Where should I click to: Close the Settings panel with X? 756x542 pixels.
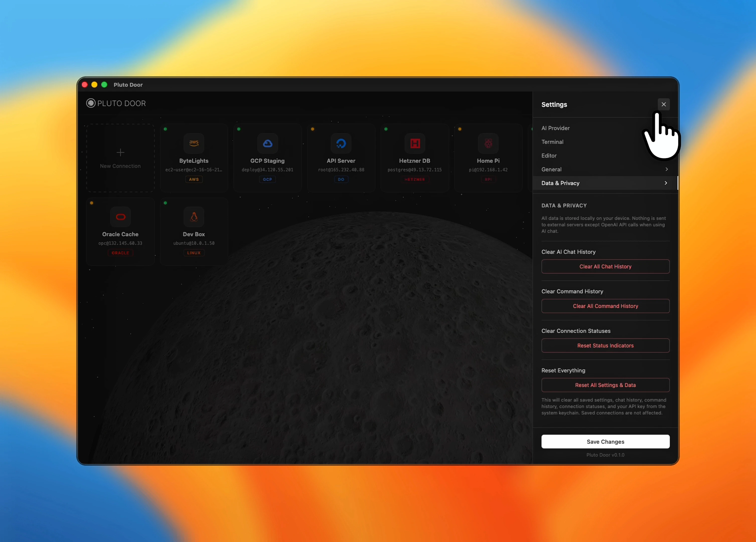point(663,104)
